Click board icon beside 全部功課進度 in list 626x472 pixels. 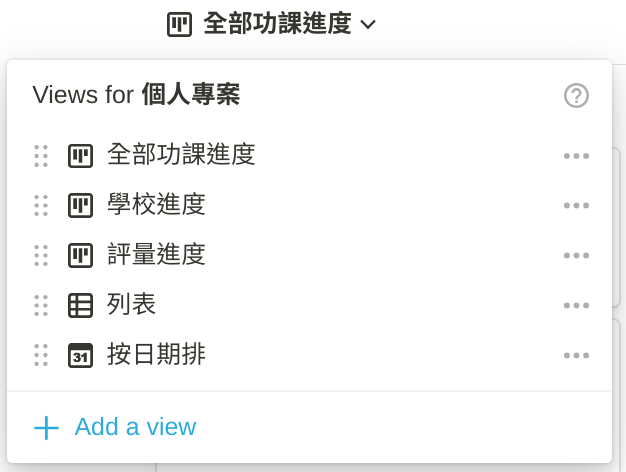coord(80,155)
